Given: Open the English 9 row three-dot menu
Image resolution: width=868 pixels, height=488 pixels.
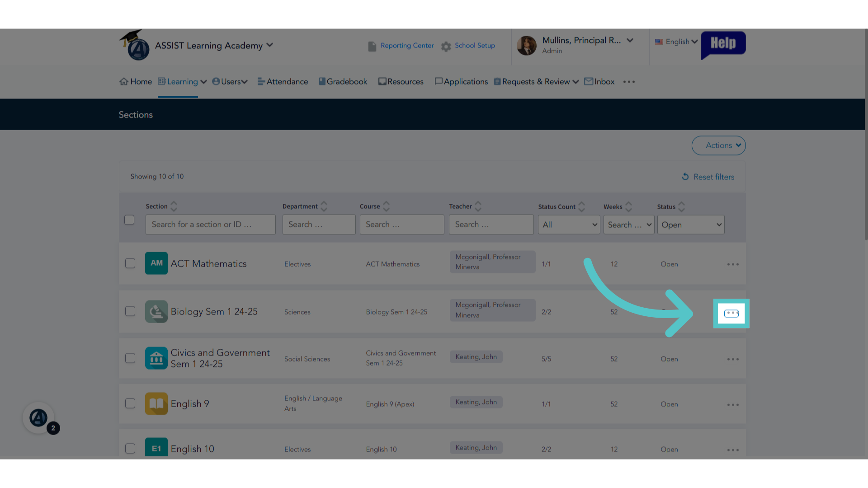Looking at the screenshot, I should 733,405.
